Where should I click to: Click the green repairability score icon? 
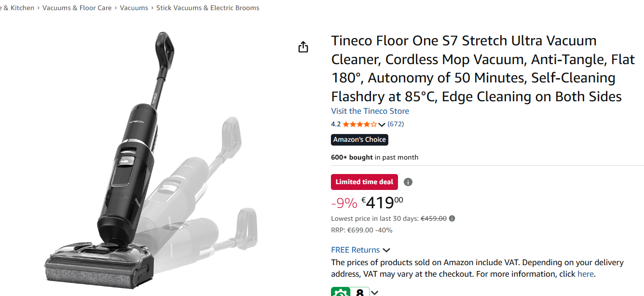click(x=341, y=292)
